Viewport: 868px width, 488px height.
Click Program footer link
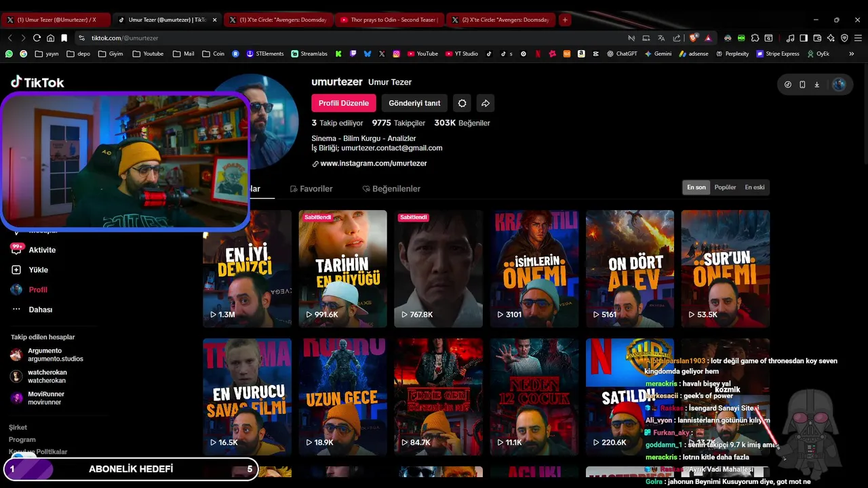(22, 440)
